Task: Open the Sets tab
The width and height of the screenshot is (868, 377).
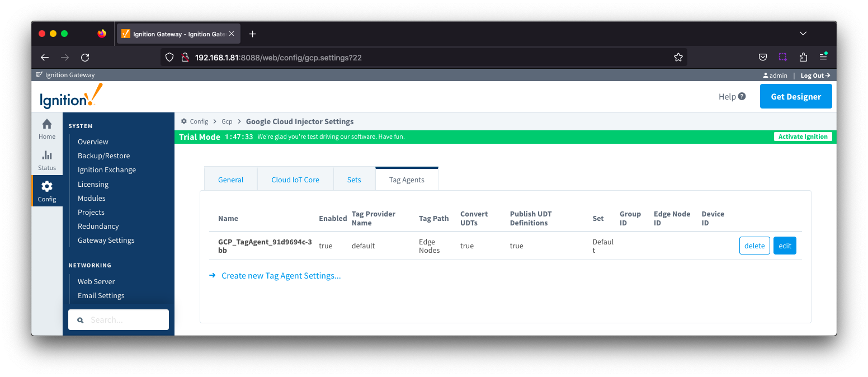Action: [x=354, y=180]
